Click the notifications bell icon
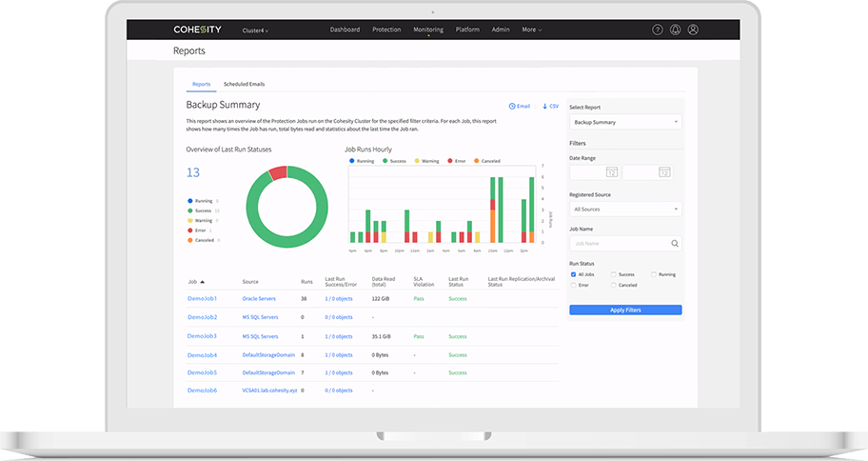Image resolution: width=868 pixels, height=461 pixels. tap(675, 30)
